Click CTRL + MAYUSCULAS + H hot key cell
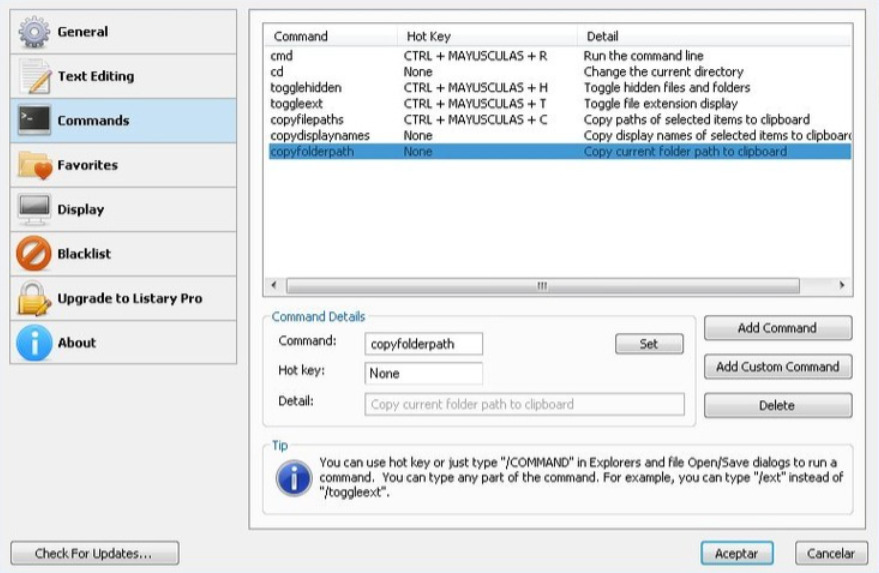 (x=475, y=88)
